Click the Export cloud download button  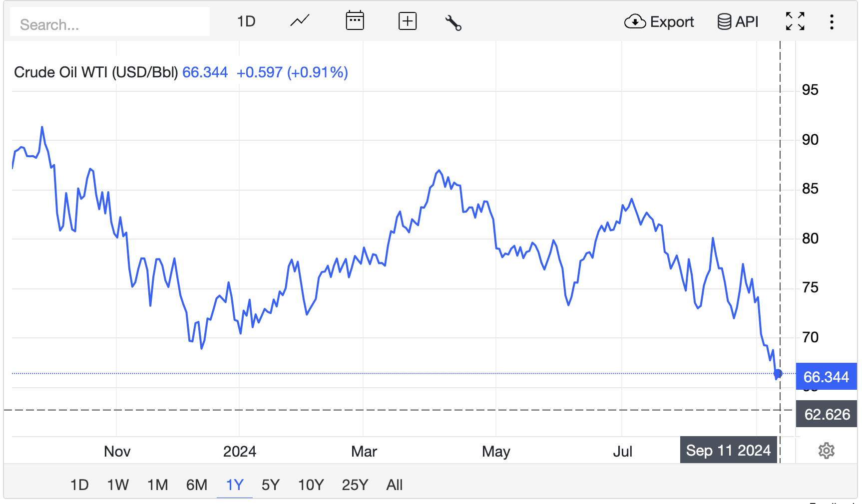point(659,21)
